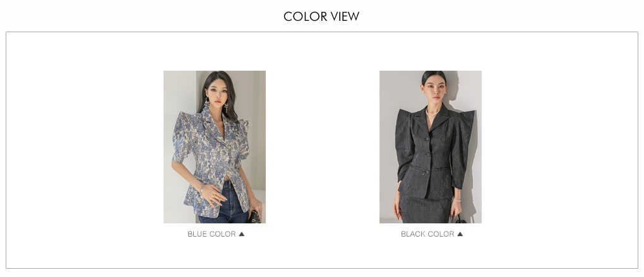This screenshot has height=277, width=644.
Task: Open the black jacket suit photo
Action: tap(431, 147)
